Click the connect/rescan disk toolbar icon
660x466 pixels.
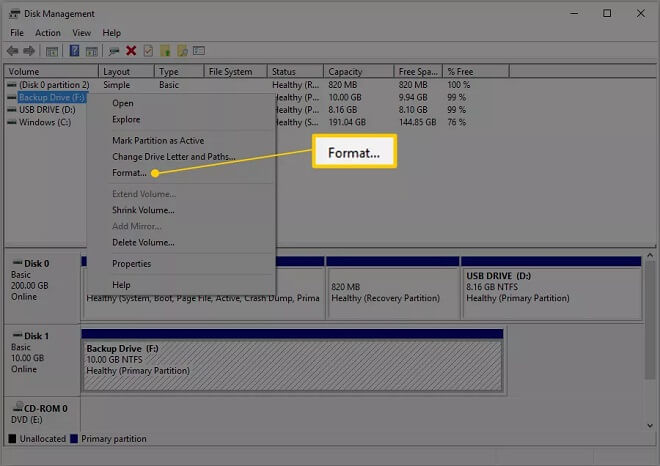point(114,51)
